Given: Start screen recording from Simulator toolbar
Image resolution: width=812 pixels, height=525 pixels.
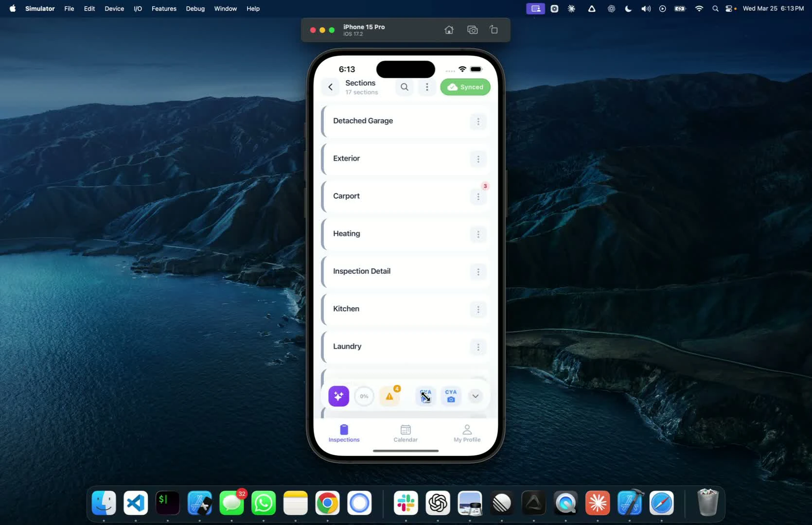Looking at the screenshot, I should tap(494, 30).
